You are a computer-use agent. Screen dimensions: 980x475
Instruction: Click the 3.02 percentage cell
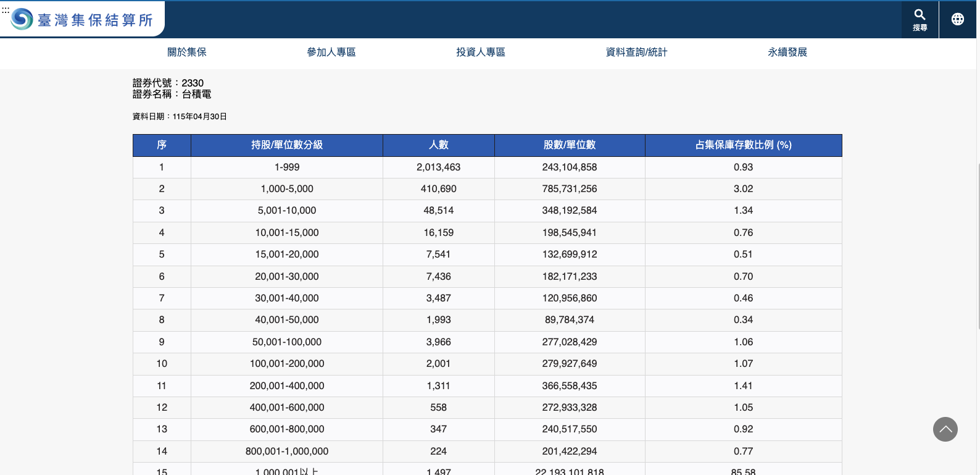744,189
